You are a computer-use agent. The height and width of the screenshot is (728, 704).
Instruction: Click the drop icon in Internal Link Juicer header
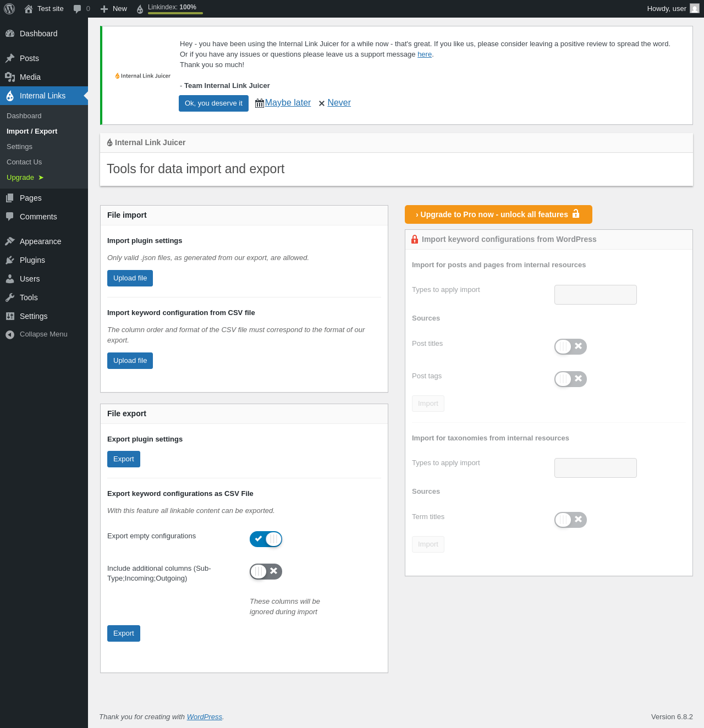coord(110,142)
